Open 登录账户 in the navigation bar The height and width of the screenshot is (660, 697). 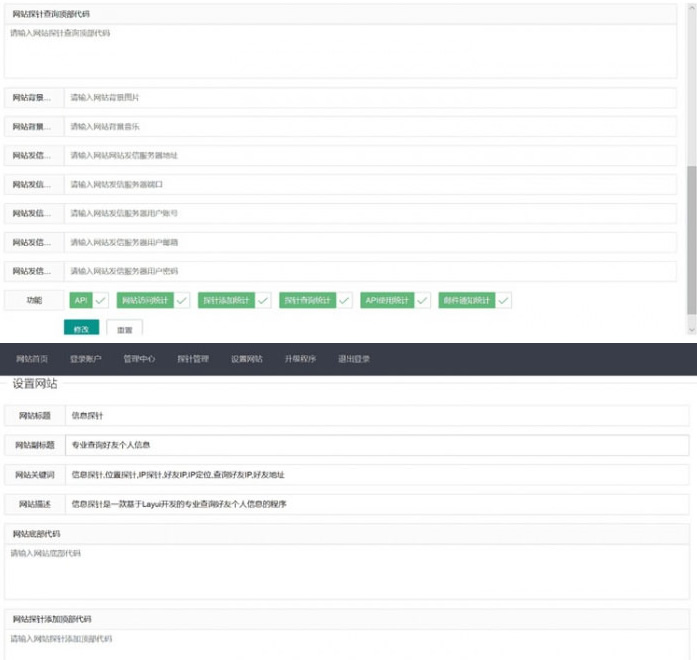pyautogui.click(x=86, y=359)
